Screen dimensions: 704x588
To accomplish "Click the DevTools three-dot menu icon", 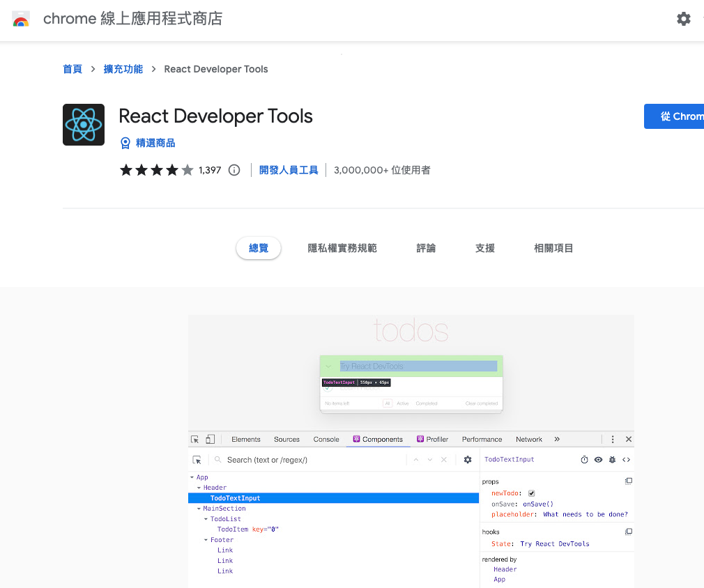I will [613, 440].
